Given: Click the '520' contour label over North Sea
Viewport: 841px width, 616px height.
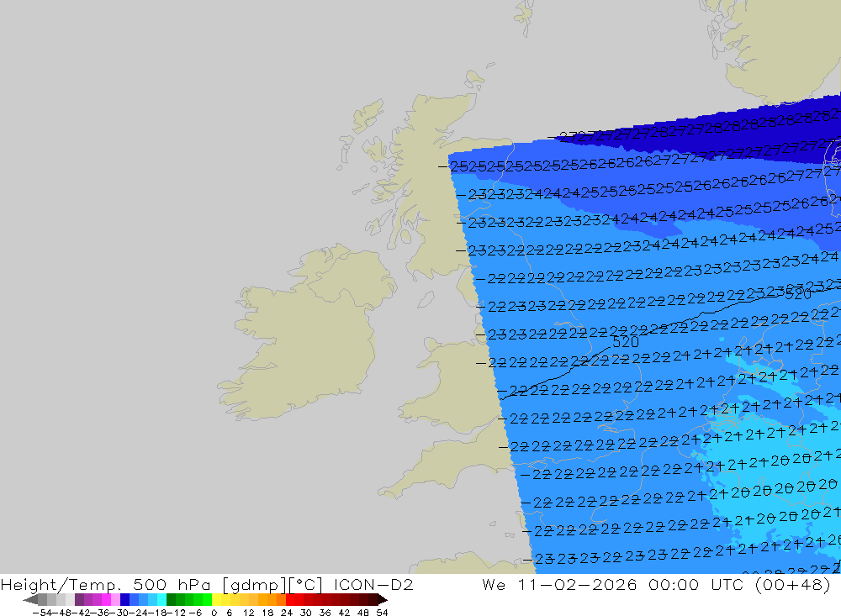Looking at the screenshot, I should pos(626,342).
